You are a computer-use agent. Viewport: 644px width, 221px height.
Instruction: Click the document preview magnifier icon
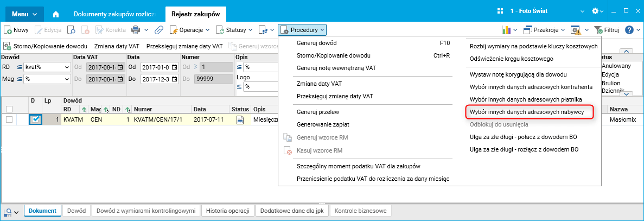click(x=72, y=30)
